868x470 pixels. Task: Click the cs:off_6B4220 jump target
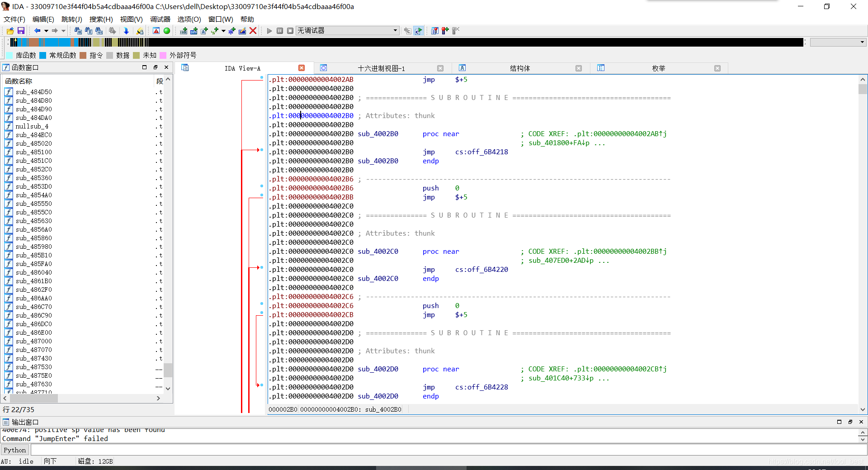(481, 270)
